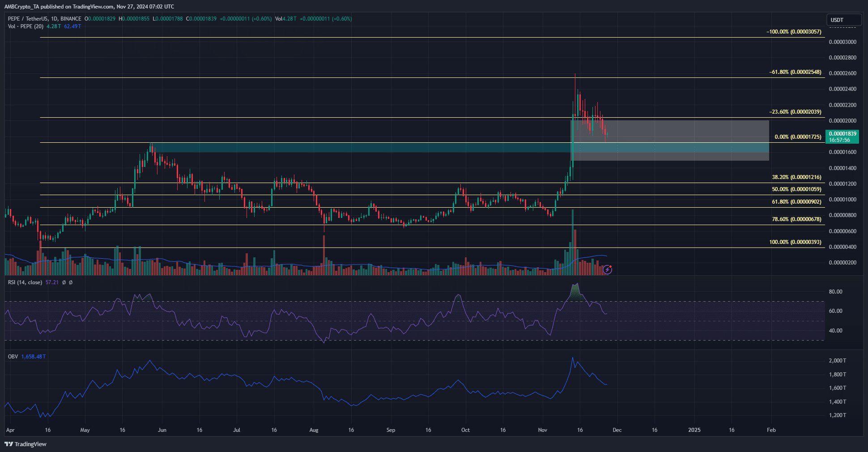Click the 80.00 level on RSI scale

(x=835, y=292)
